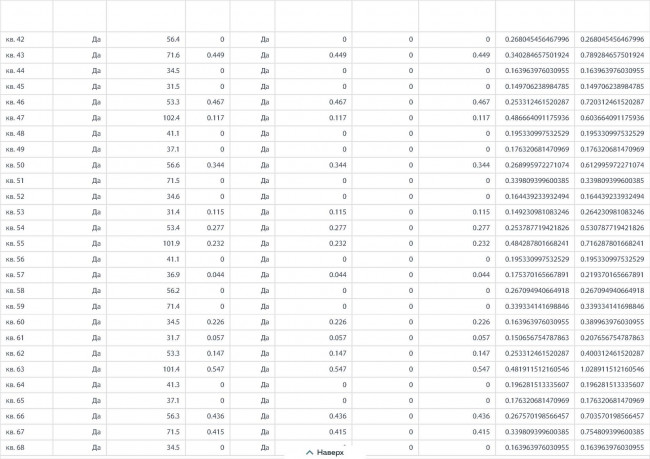Viewport: 650px width, 459px height.
Task: Click the area value "41.3"
Action: point(173,385)
